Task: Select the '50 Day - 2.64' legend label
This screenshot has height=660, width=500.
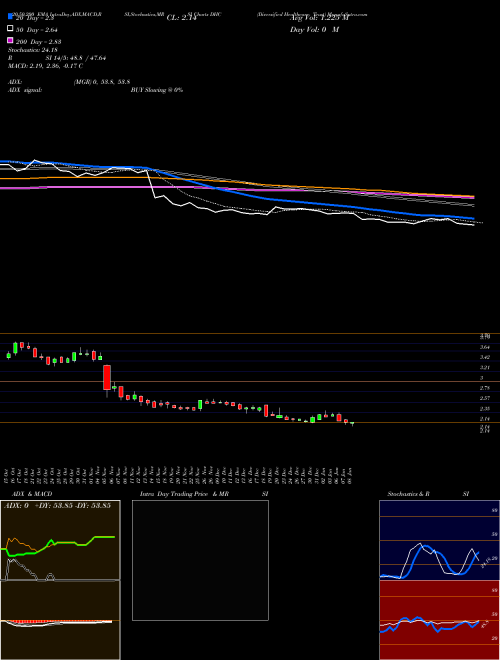Action: [x=37, y=29]
